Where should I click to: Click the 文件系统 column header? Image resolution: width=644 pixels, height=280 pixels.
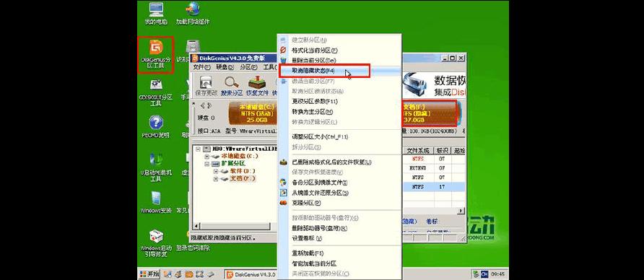(417, 151)
